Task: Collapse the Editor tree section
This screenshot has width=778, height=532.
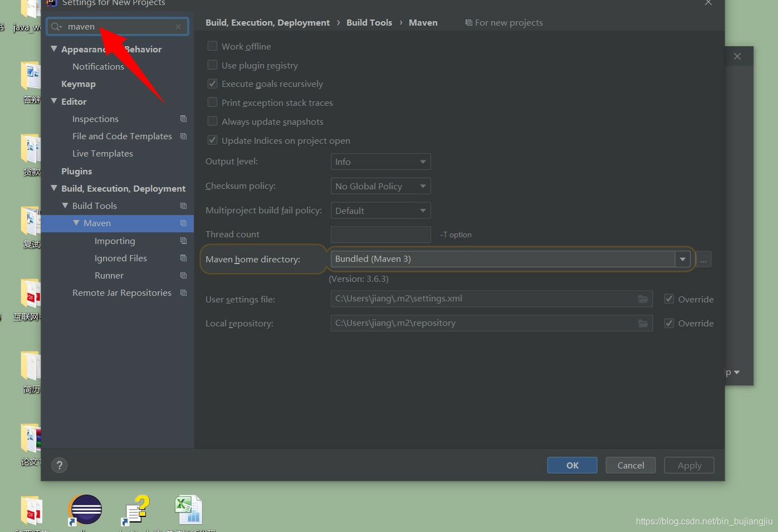Action: click(x=54, y=101)
